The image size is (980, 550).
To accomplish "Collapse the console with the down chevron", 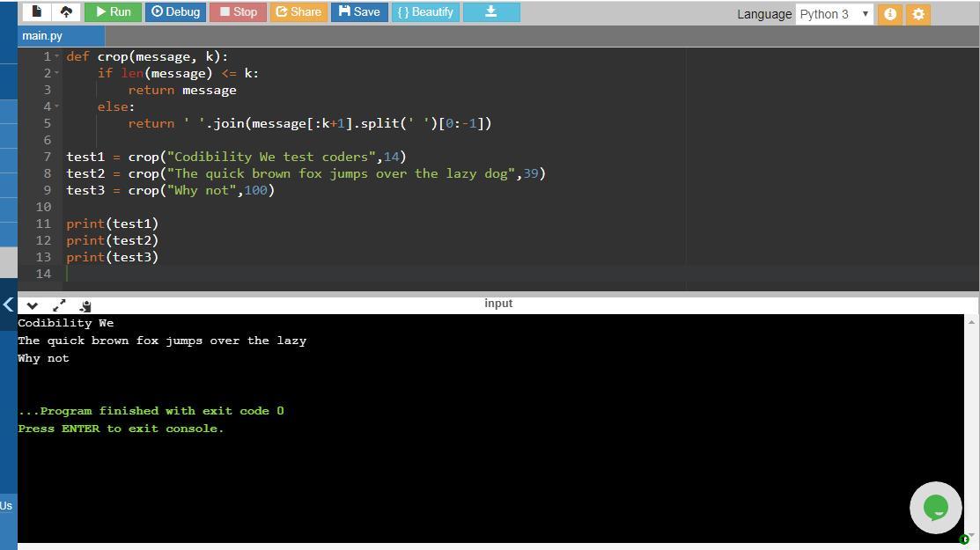I will [x=33, y=305].
